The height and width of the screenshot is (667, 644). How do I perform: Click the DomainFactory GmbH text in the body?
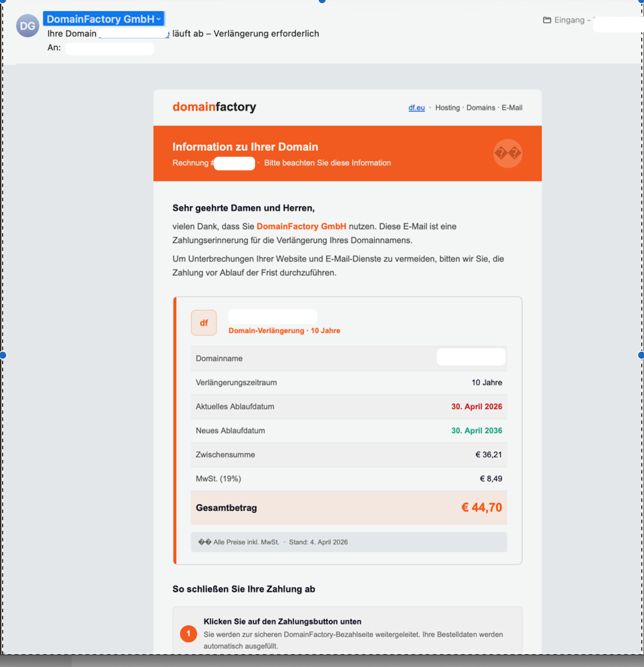coord(302,226)
